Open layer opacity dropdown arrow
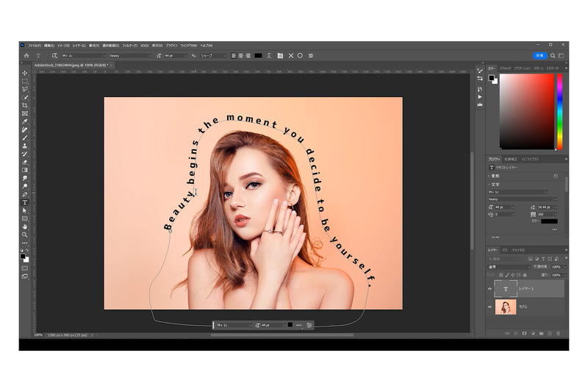This screenshot has width=588, height=392. 565,267
